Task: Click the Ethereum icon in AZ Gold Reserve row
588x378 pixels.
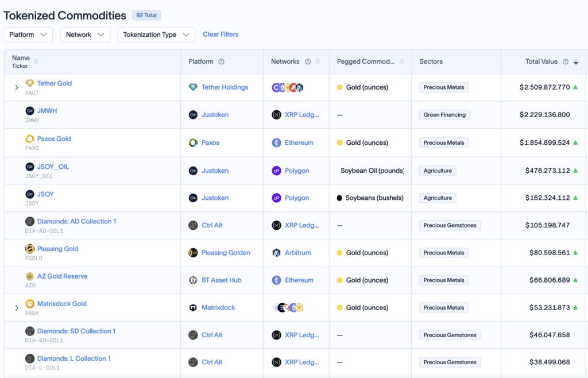Action: tap(276, 280)
